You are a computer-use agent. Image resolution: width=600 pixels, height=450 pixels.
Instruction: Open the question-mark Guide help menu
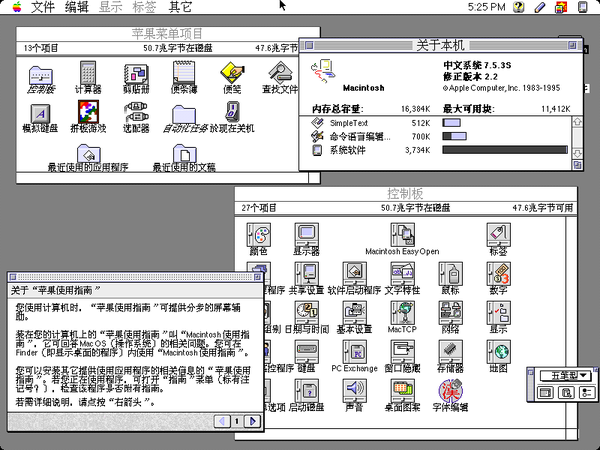(518, 7)
